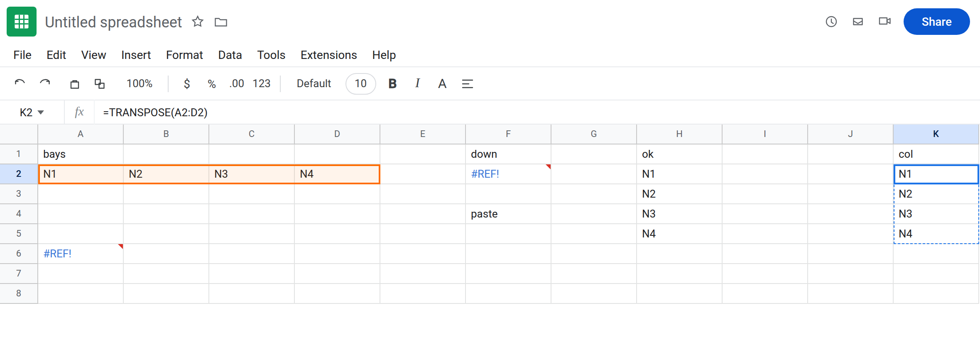Select the cell containing 'paste'
Screen dimensions: 980x357
click(x=508, y=214)
